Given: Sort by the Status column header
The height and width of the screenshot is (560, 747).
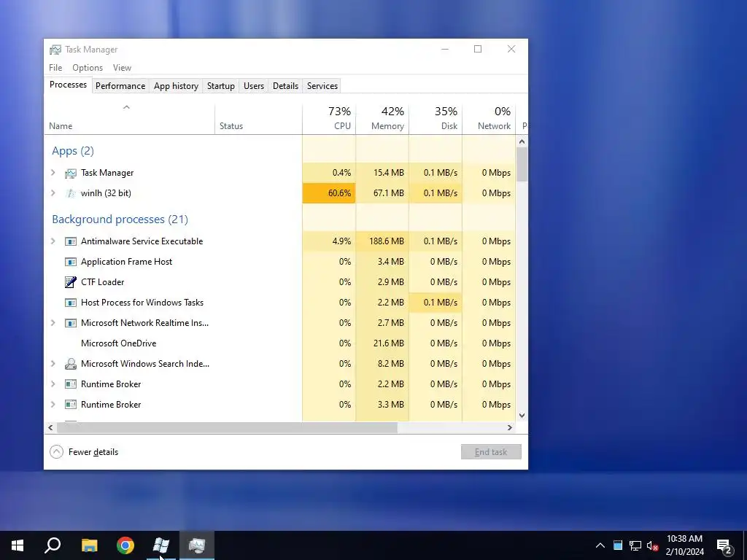Looking at the screenshot, I should [x=258, y=119].
